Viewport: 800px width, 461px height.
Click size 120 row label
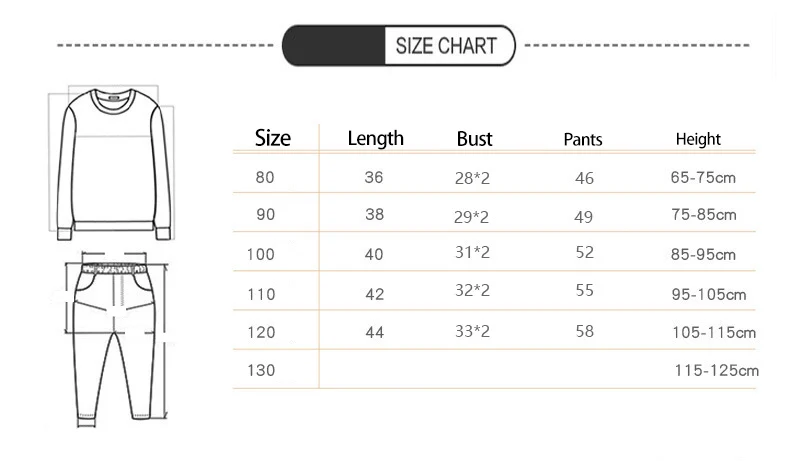tap(260, 332)
